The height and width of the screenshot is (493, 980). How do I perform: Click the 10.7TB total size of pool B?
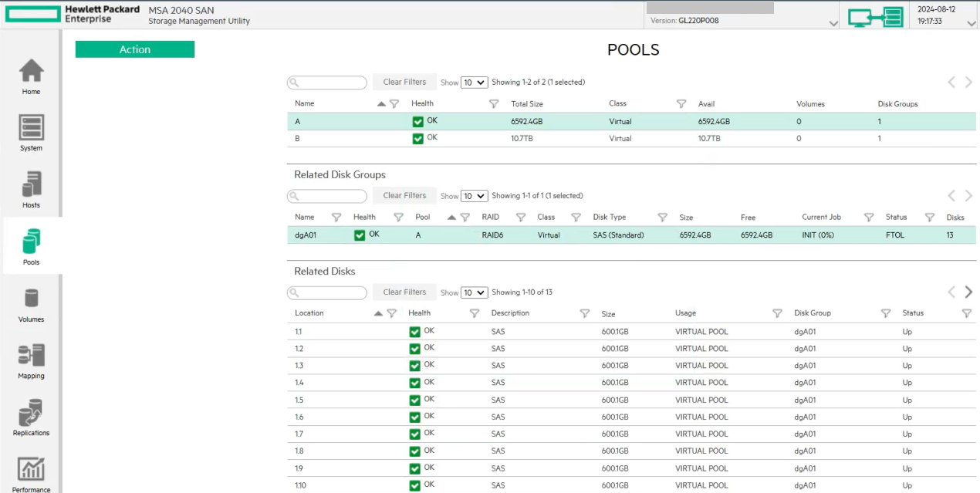point(522,139)
